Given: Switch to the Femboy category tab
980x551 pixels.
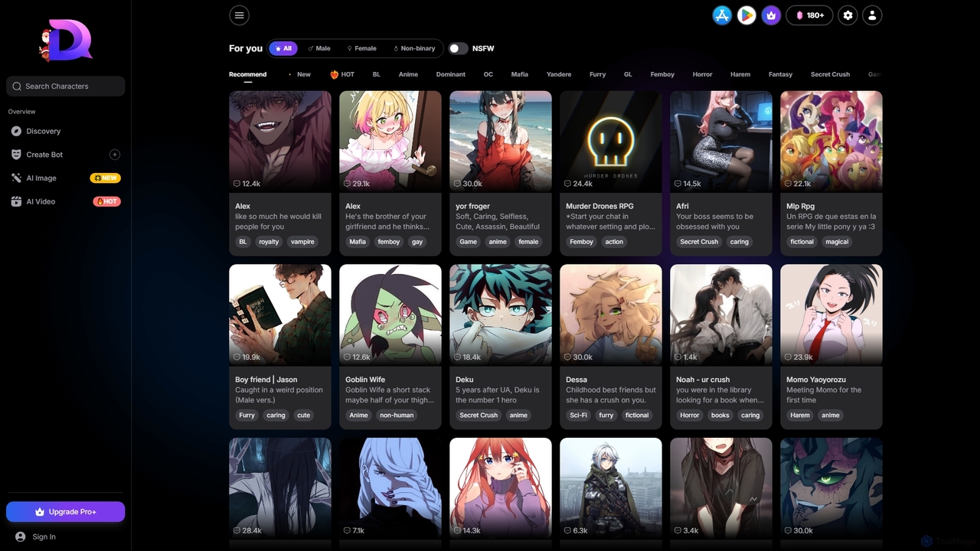Looking at the screenshot, I should click(662, 74).
